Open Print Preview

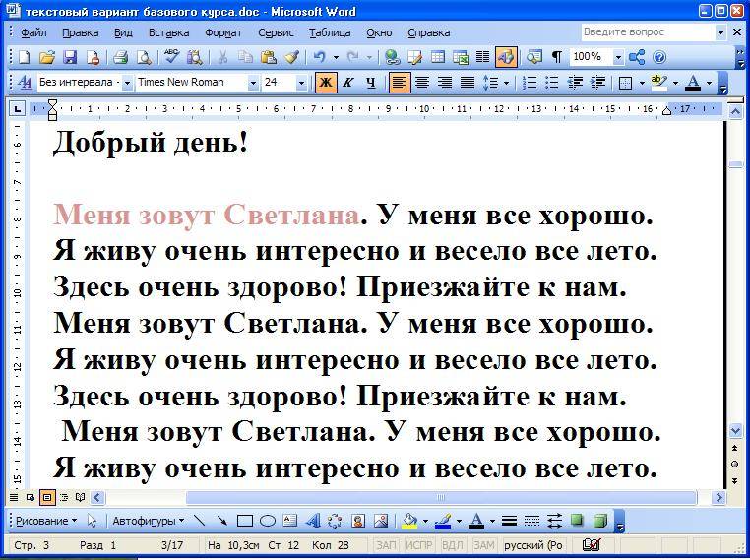point(144,57)
